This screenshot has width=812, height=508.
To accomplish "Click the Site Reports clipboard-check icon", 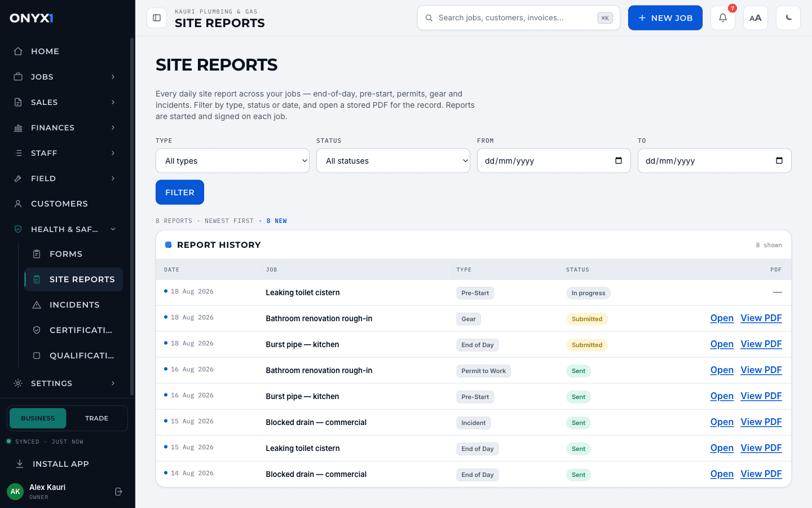I will (37, 279).
